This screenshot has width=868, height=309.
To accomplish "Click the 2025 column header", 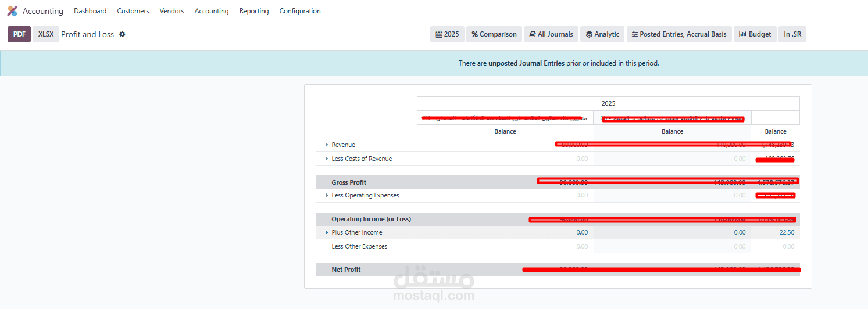I will pyautogui.click(x=608, y=103).
